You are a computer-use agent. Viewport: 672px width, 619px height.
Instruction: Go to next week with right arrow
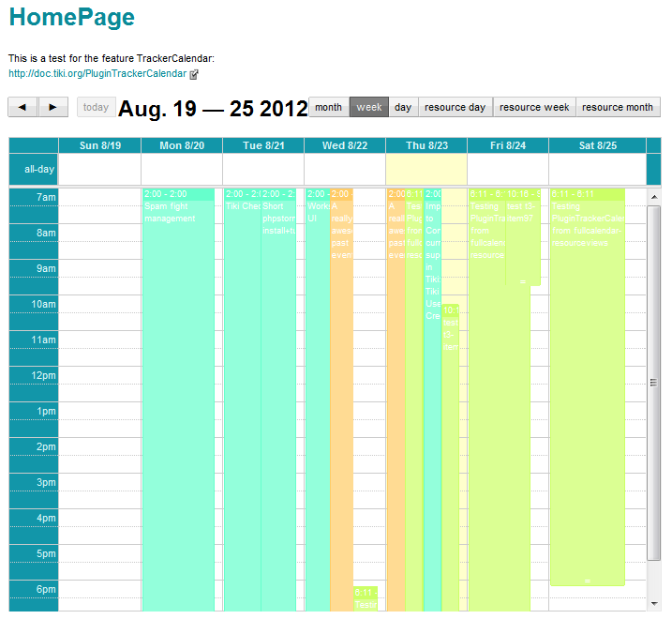point(53,107)
